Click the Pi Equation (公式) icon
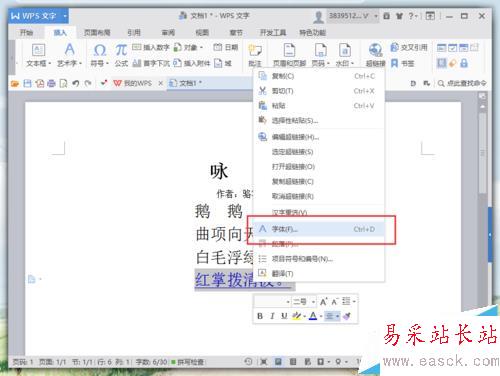 (121, 50)
